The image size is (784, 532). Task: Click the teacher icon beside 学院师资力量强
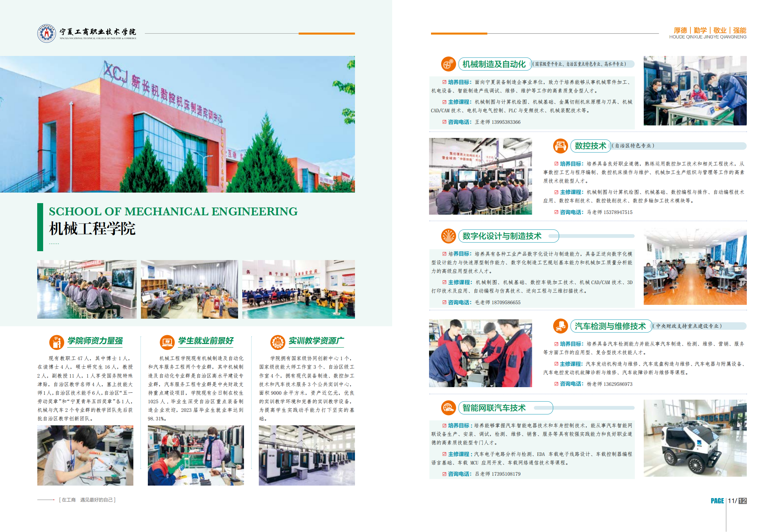[57, 342]
